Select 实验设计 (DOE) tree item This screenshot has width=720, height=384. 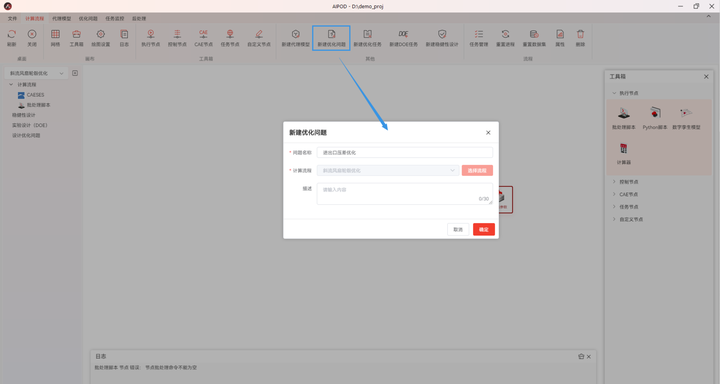[30, 125]
